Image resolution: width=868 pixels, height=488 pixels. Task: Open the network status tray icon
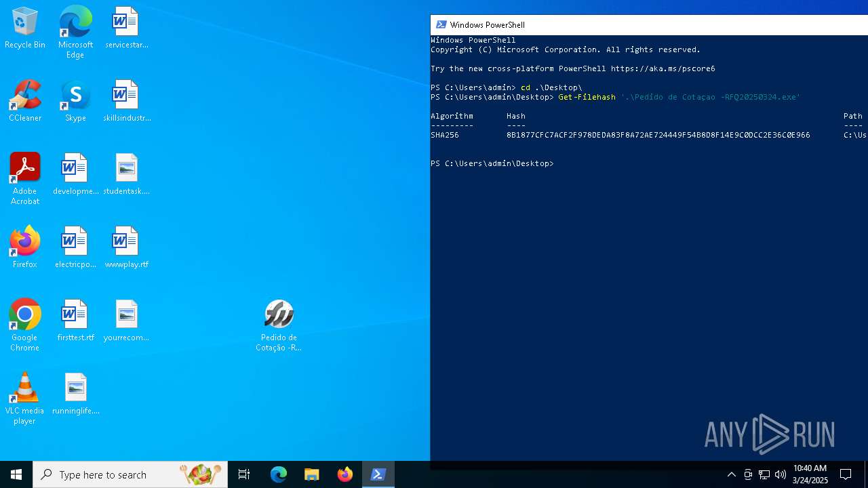click(764, 474)
